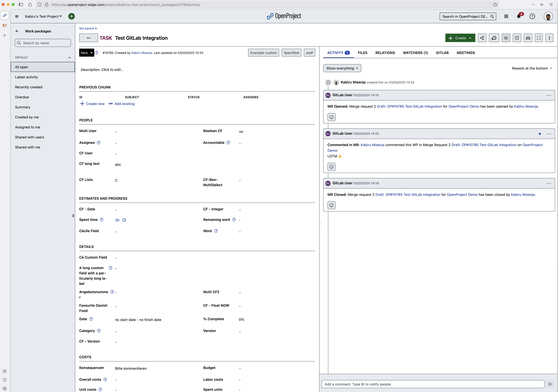
Task: Open notifications via the bell icon
Action: (x=519, y=16)
